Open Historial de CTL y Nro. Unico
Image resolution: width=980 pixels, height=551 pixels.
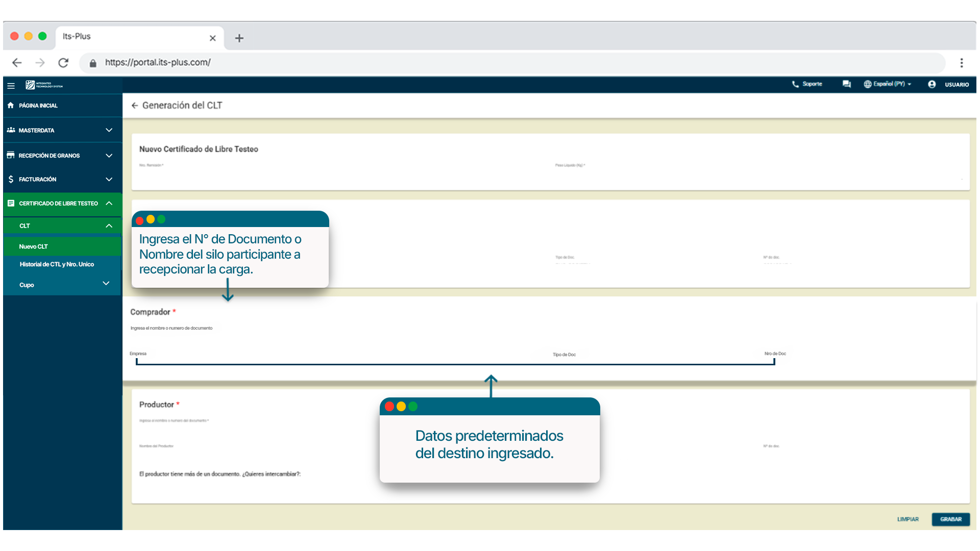57,264
